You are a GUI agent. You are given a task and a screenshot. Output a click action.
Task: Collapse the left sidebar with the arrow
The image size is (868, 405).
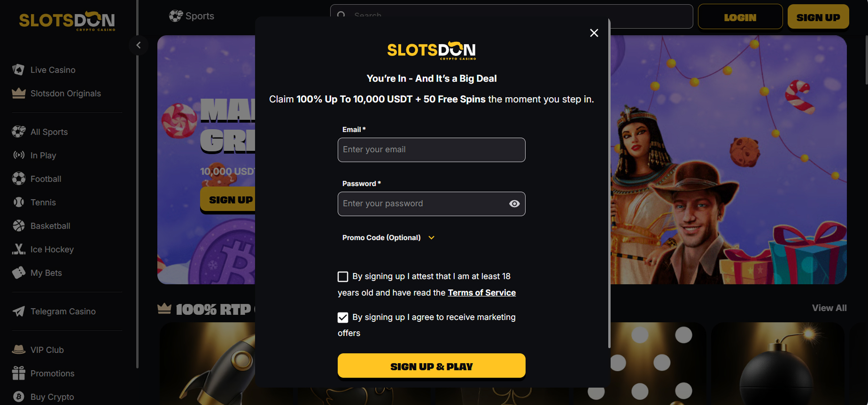pos(138,45)
